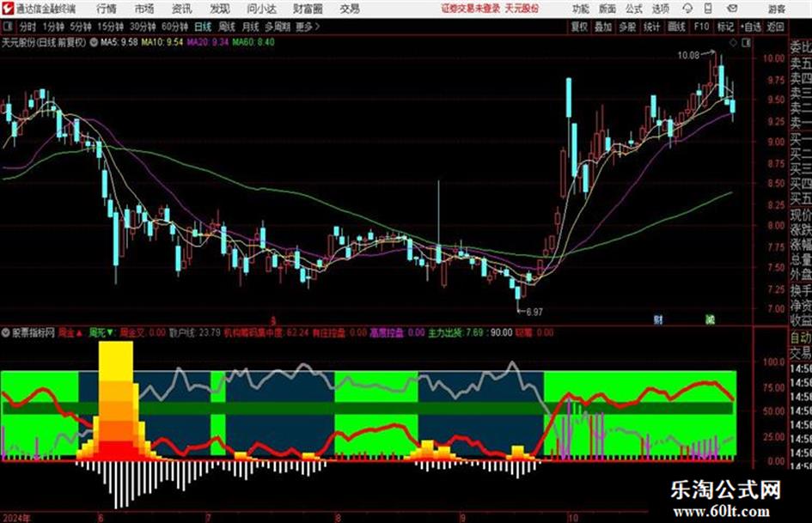The image size is (812, 523).
Task: Click the 周死 green indicator label
Action: (x=101, y=333)
